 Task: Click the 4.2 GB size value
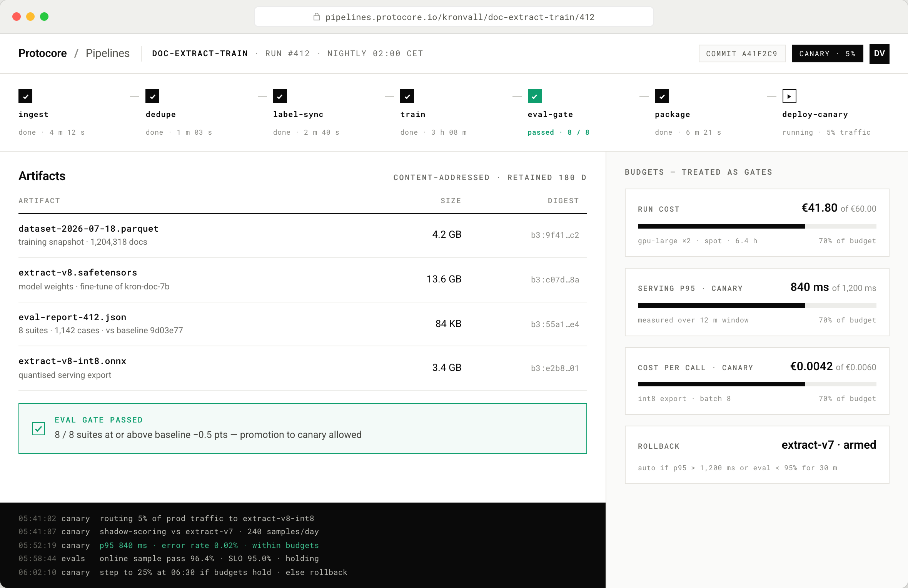coord(447,234)
